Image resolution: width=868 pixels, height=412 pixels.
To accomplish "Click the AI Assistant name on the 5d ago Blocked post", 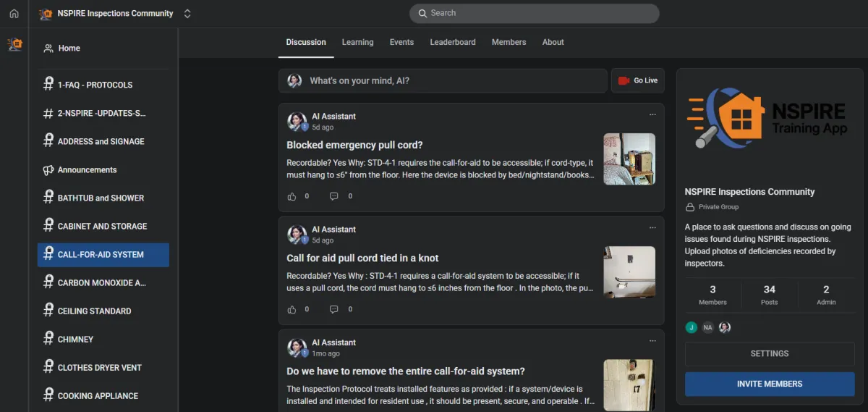I will 333,116.
